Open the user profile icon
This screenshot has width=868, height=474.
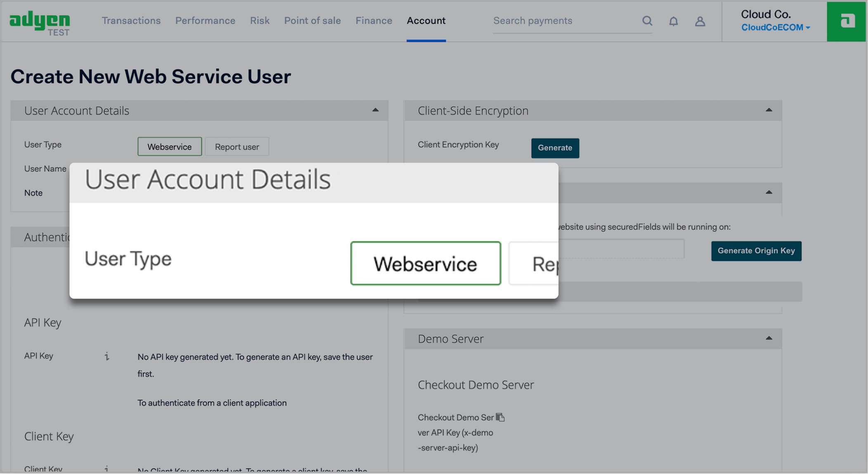tap(700, 21)
